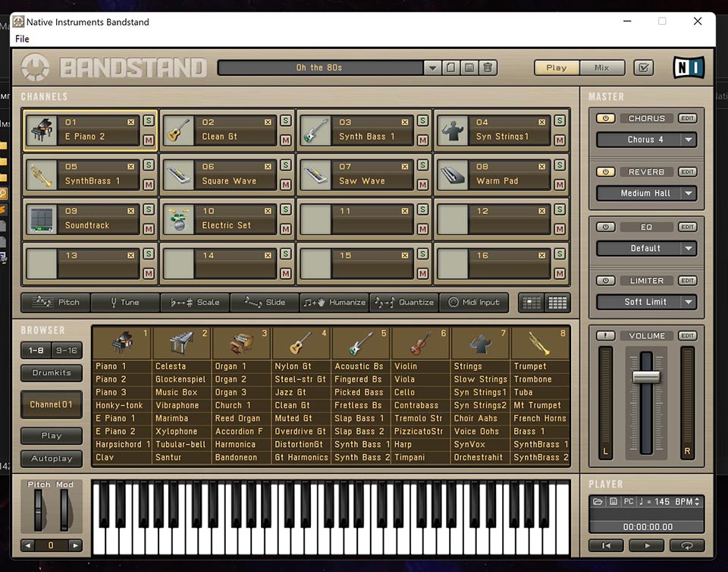This screenshot has height=572, width=728.
Task: Open the Chorus EDIT button
Action: click(x=687, y=118)
